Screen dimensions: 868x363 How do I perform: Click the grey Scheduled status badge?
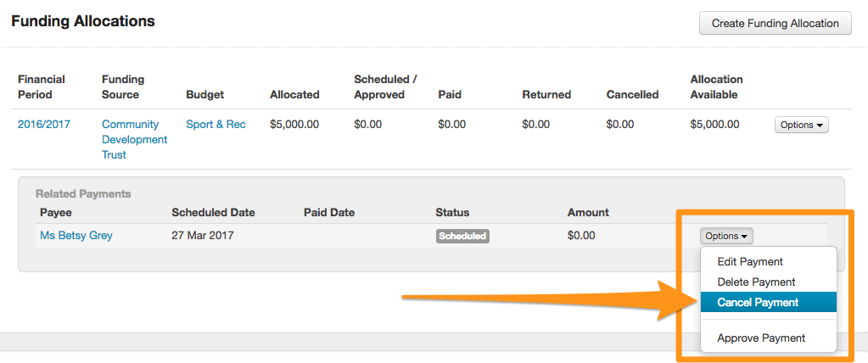click(x=462, y=237)
